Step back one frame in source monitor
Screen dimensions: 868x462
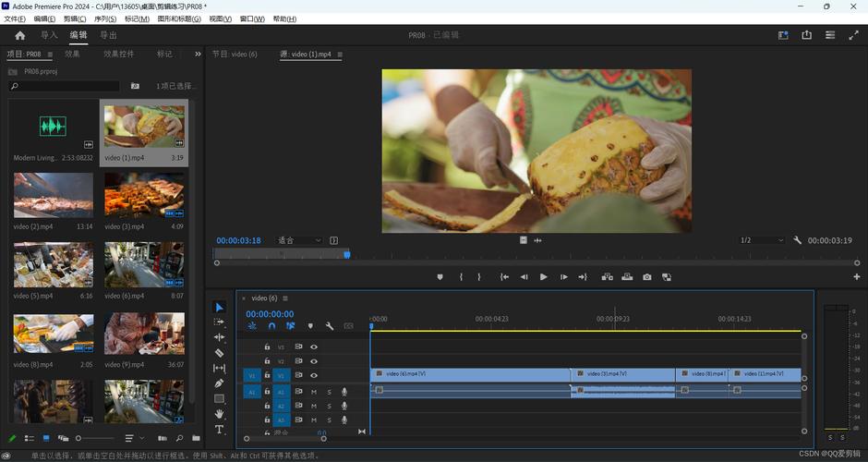[524, 277]
